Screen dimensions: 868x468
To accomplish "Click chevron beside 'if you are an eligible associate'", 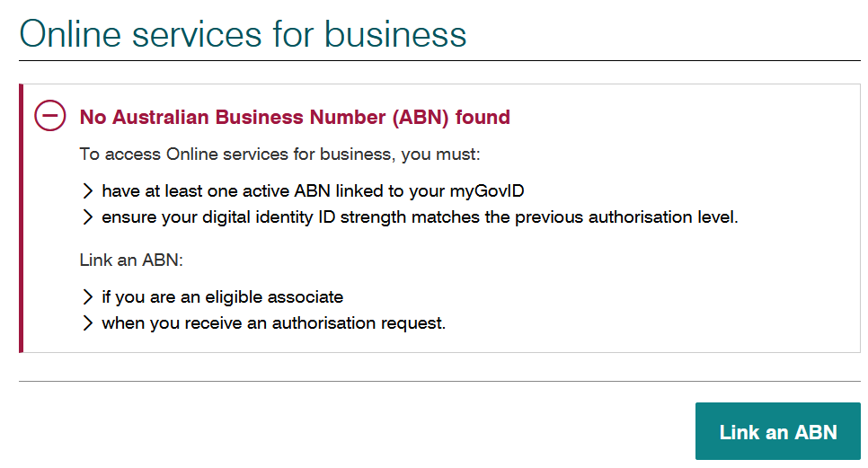I will [x=87, y=297].
